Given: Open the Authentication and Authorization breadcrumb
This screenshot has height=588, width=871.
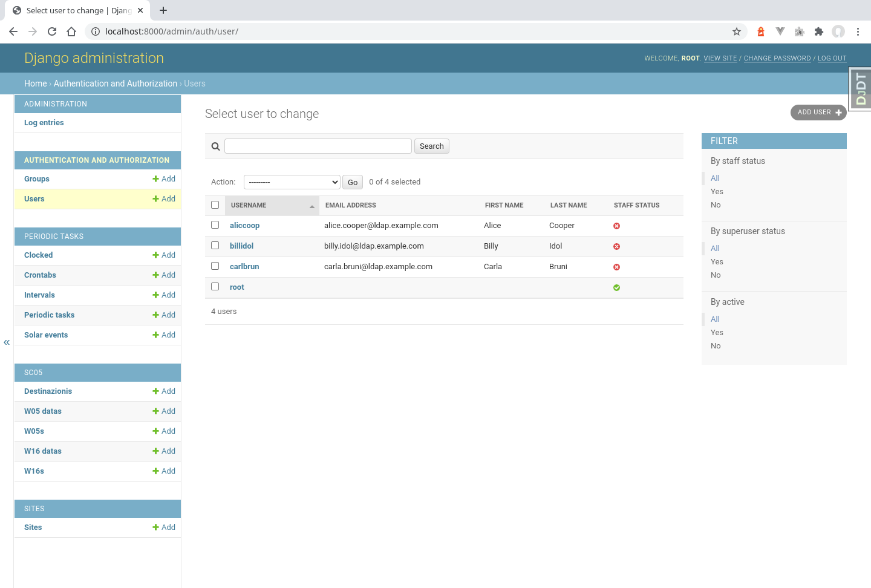Looking at the screenshot, I should 115,83.
